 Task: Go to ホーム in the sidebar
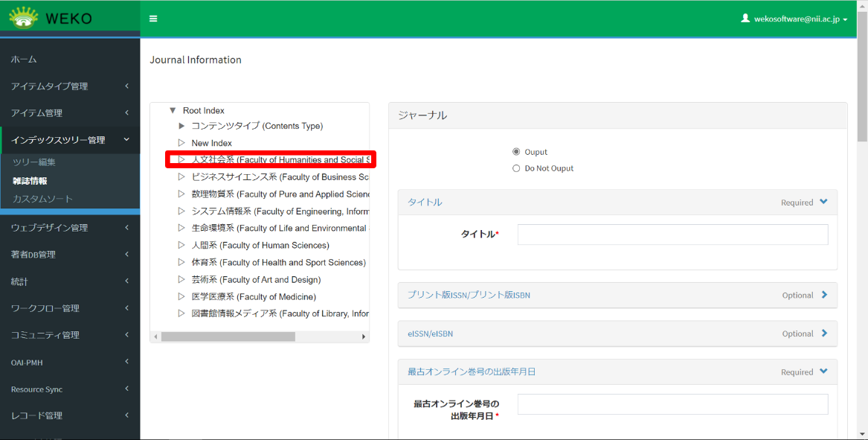[22, 59]
